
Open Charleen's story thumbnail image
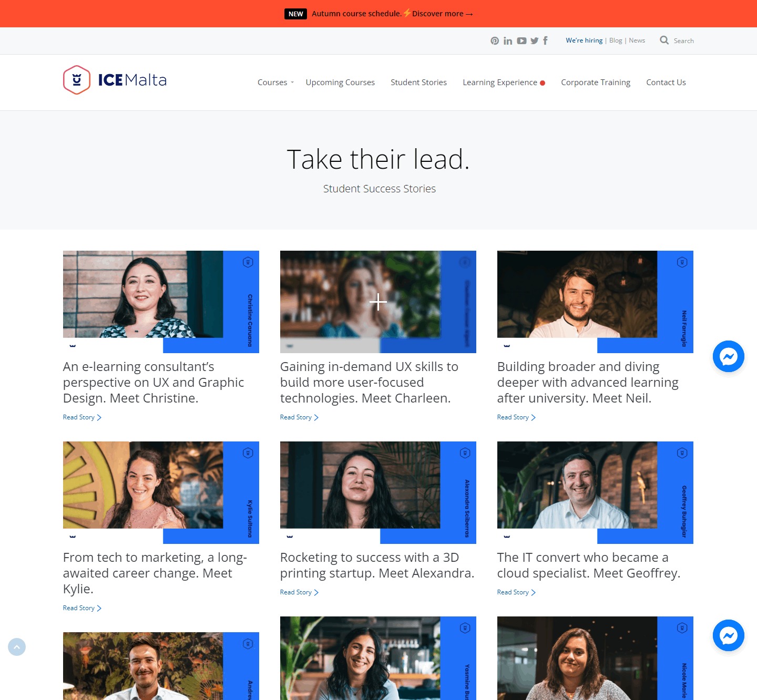pos(378,302)
